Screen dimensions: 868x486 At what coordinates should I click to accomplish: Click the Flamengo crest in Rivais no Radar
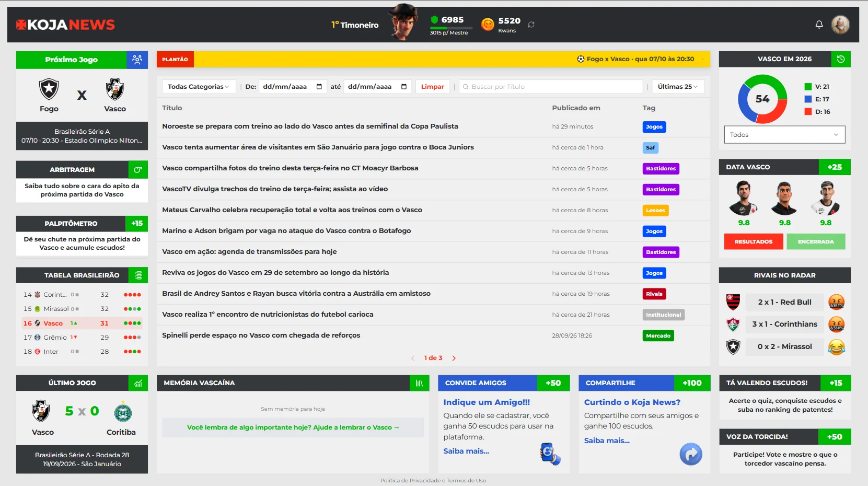pyautogui.click(x=733, y=302)
